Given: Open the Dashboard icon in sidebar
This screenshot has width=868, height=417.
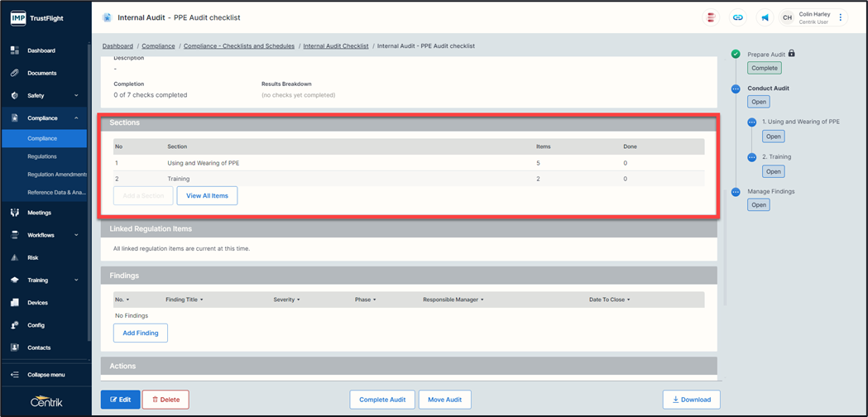Looking at the screenshot, I should click(15, 50).
